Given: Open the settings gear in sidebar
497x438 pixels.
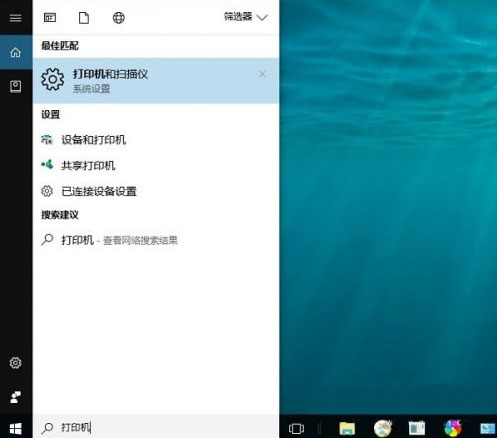Looking at the screenshot, I should 15,363.
